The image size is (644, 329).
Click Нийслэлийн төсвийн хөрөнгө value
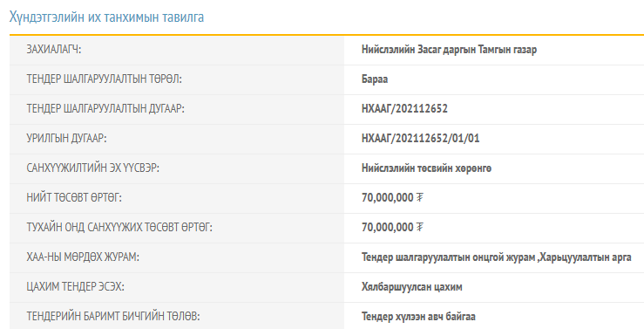(426, 168)
